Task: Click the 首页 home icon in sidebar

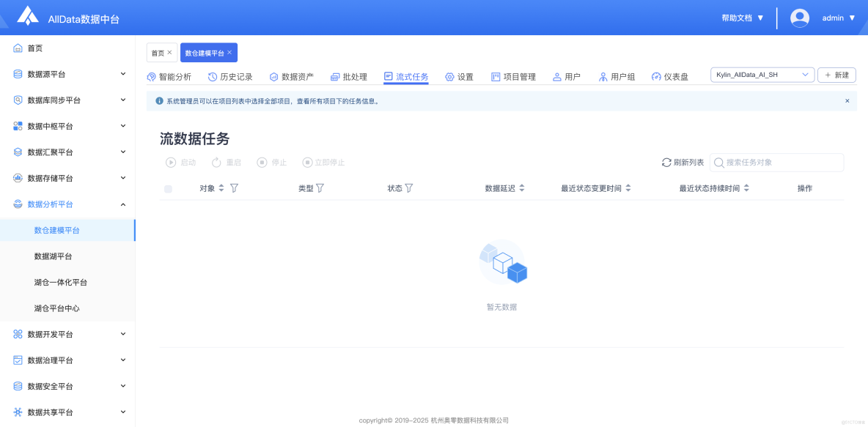Action: [18, 48]
